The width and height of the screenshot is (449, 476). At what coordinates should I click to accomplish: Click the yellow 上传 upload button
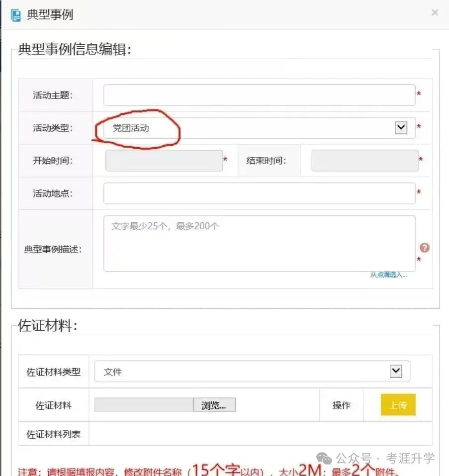click(x=398, y=405)
